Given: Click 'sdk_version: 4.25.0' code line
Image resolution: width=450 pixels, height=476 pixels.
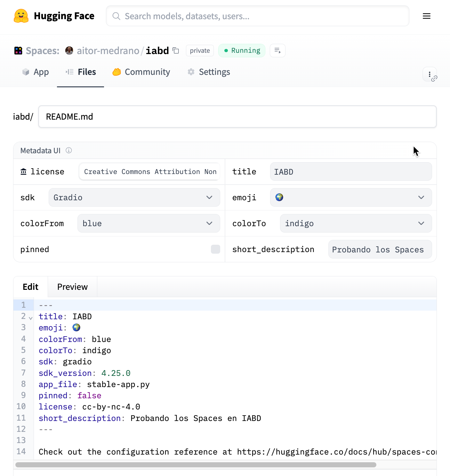Looking at the screenshot, I should [84, 373].
